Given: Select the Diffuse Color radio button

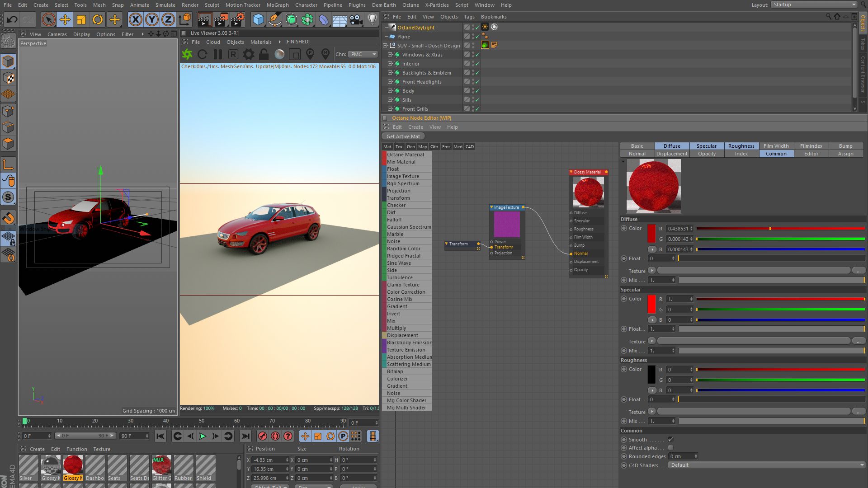Looking at the screenshot, I should tap(624, 228).
